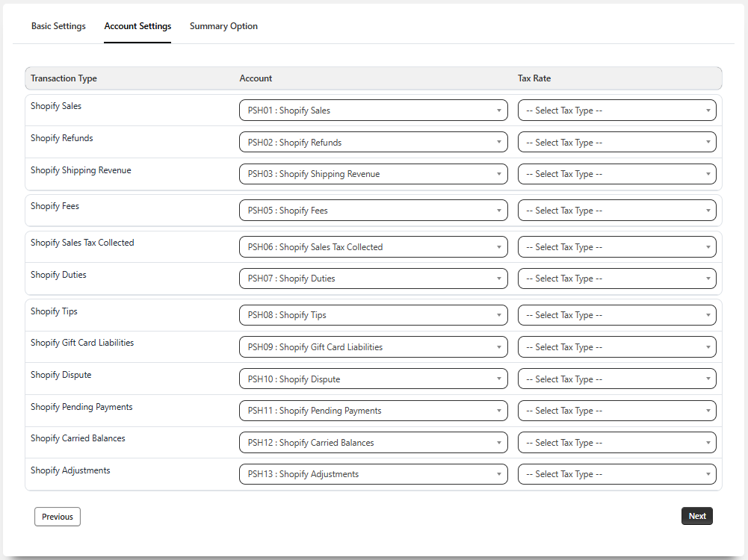Open the PSH03 Shopify Shipping Revenue dropdown
Viewport: 748px width, 560px height.
tap(373, 174)
